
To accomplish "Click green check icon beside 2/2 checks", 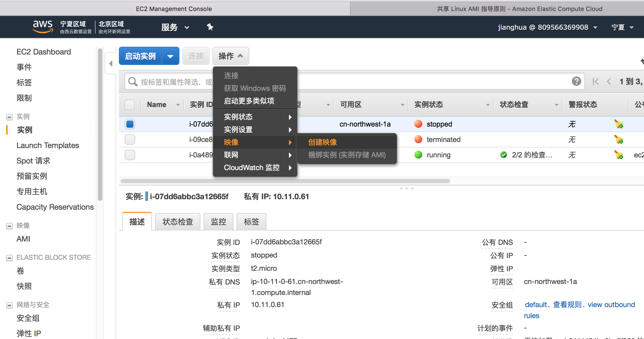I will point(504,155).
